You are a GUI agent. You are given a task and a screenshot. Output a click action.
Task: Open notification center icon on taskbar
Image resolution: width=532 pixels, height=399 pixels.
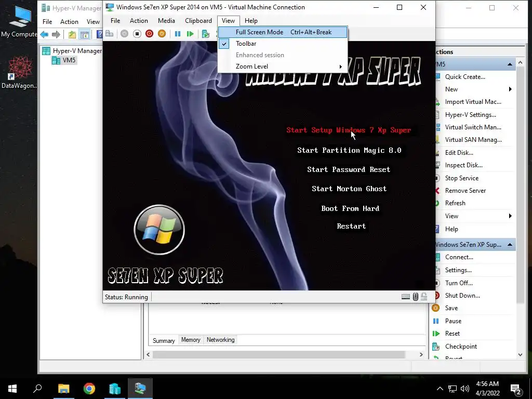click(x=516, y=389)
